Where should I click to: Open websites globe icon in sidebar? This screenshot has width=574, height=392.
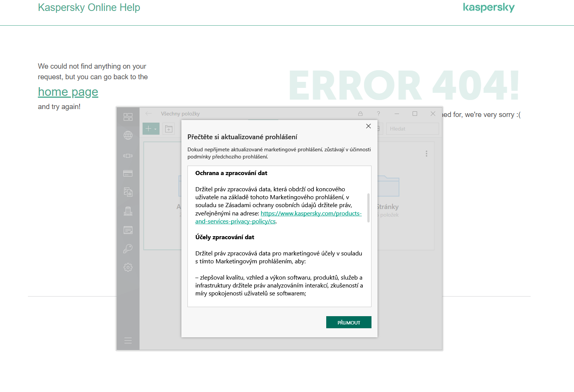point(128,135)
